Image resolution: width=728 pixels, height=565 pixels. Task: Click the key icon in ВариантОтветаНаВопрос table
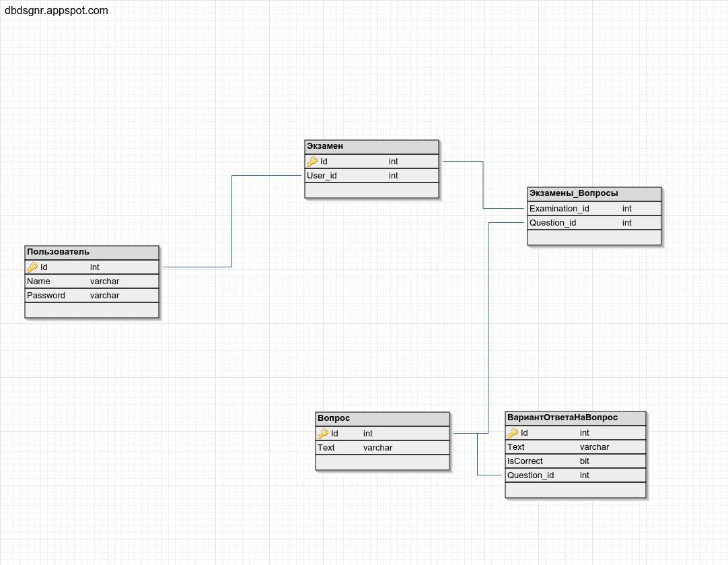[513, 433]
